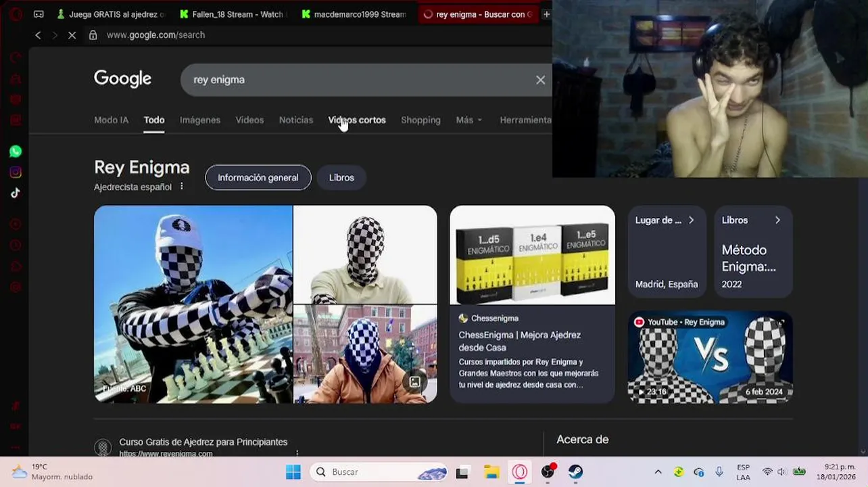This screenshot has height=487, width=868.
Task: Click the battery status tray icon
Action: [799, 471]
